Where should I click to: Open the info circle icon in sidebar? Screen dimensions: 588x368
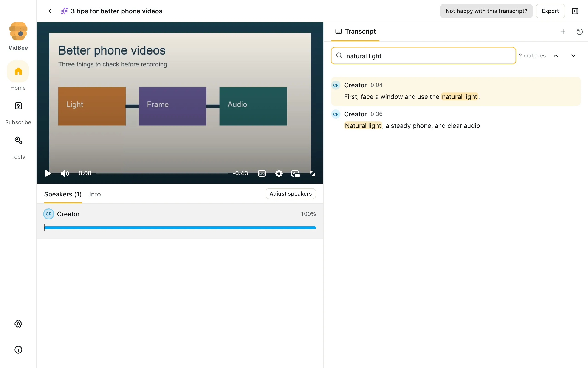click(18, 350)
